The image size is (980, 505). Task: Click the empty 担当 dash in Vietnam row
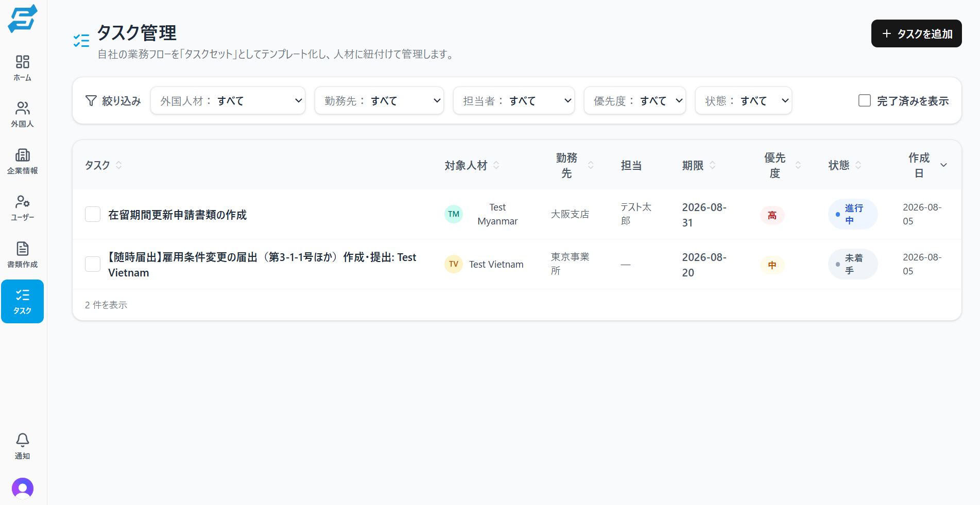pyautogui.click(x=626, y=265)
